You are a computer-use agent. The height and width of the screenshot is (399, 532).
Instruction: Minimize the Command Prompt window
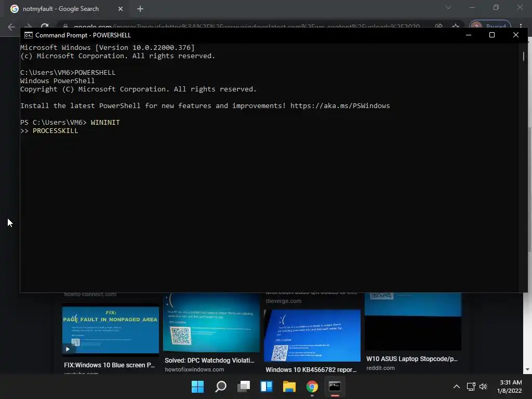click(x=469, y=35)
